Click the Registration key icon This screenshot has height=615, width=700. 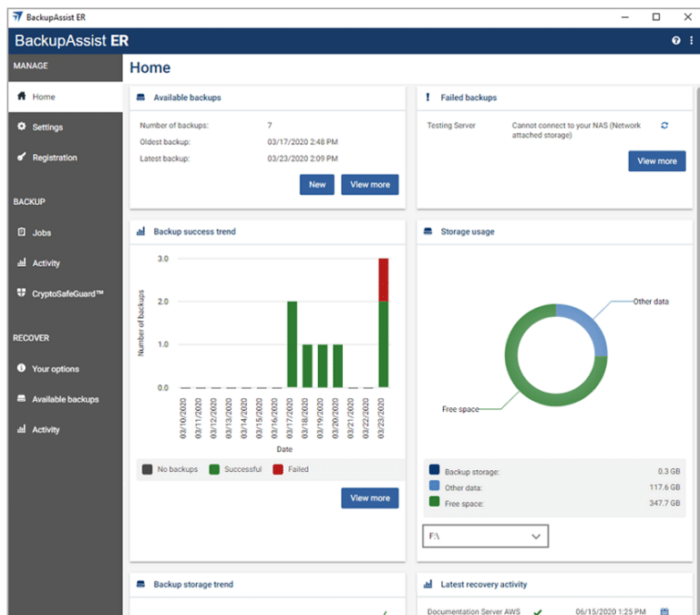coord(22,157)
